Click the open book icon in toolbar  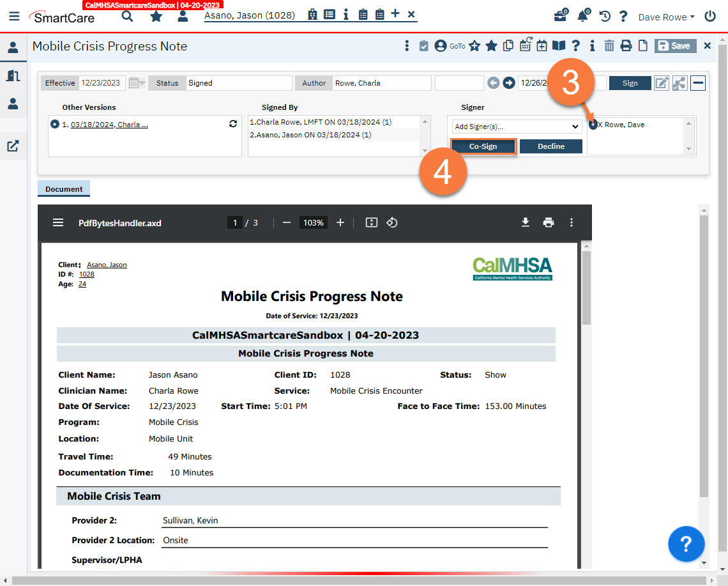(559, 46)
